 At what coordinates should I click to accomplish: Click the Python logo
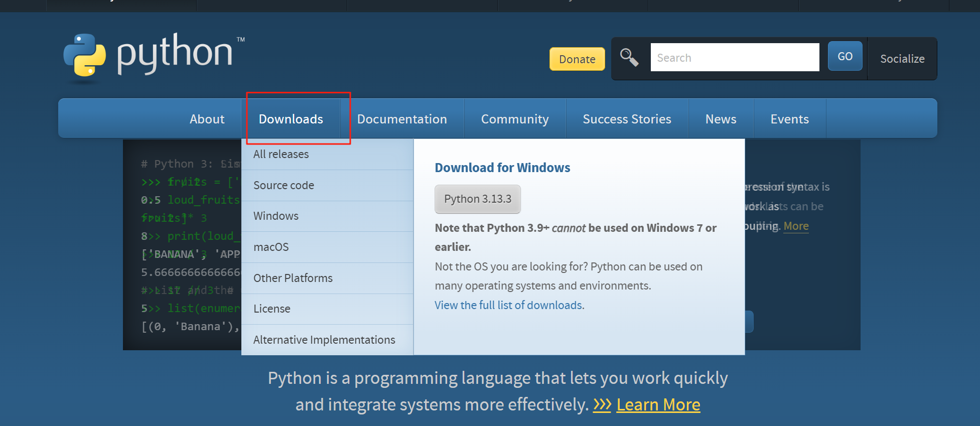click(x=154, y=55)
